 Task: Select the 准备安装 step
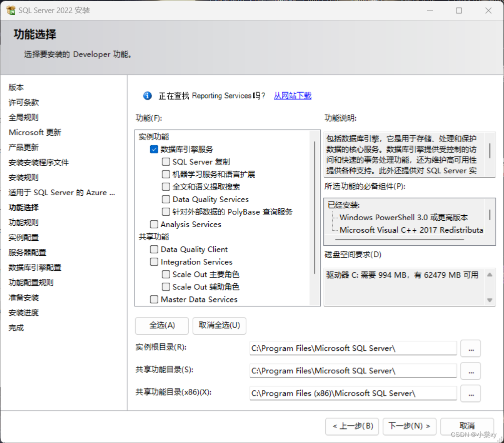tap(24, 298)
